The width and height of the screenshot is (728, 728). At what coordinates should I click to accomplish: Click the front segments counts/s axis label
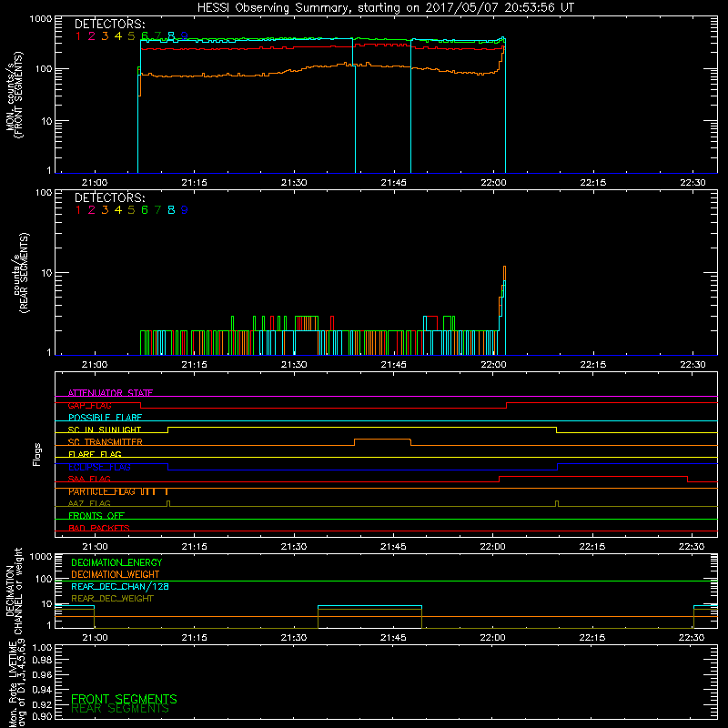point(14,95)
